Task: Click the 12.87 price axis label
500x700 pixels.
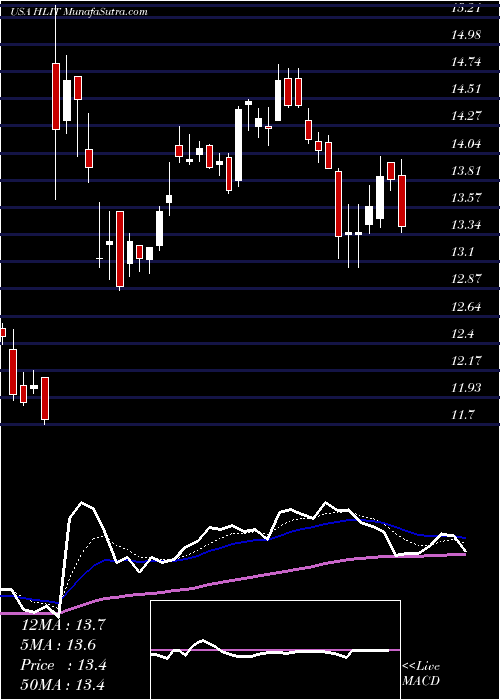Action: [466, 279]
